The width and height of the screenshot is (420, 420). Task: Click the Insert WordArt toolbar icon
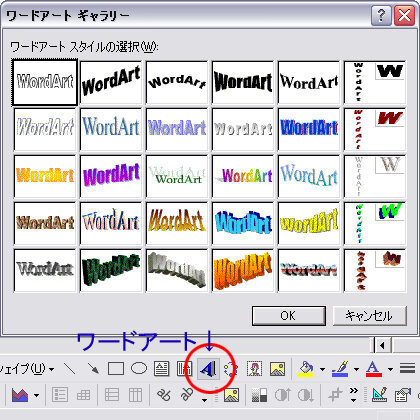pos(208,369)
